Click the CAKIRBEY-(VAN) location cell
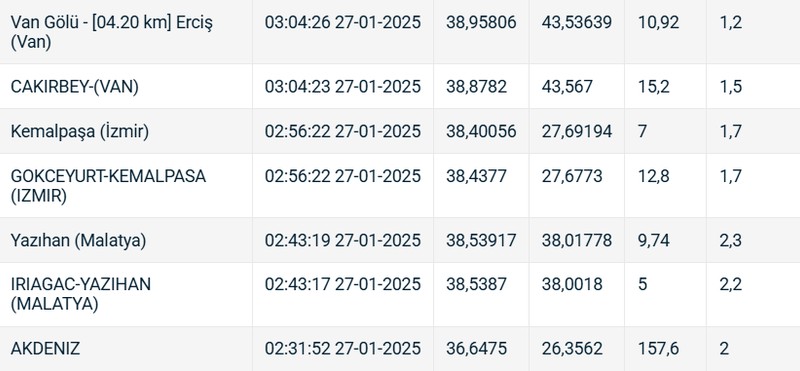Viewport: 800px width, 371px height. (x=74, y=87)
